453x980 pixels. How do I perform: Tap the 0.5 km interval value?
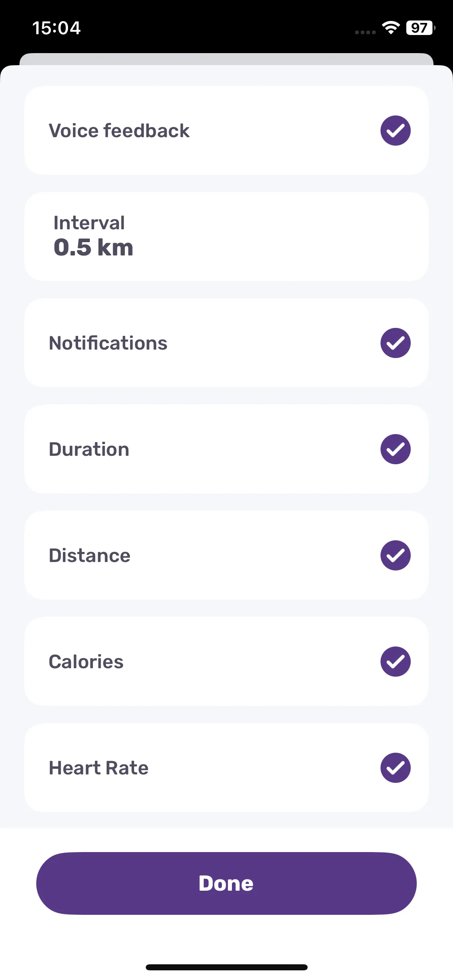[x=93, y=247]
